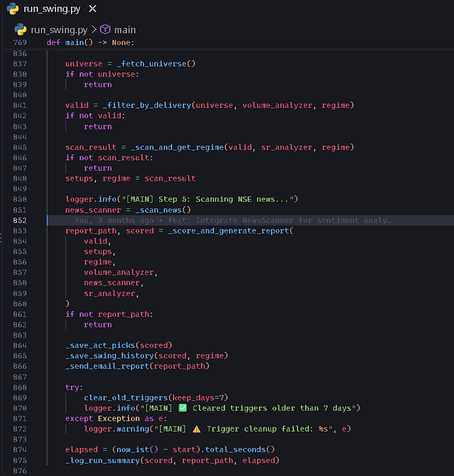This screenshot has height=476, width=454.
Task: Click the _scan_news function call
Action: (x=158, y=210)
